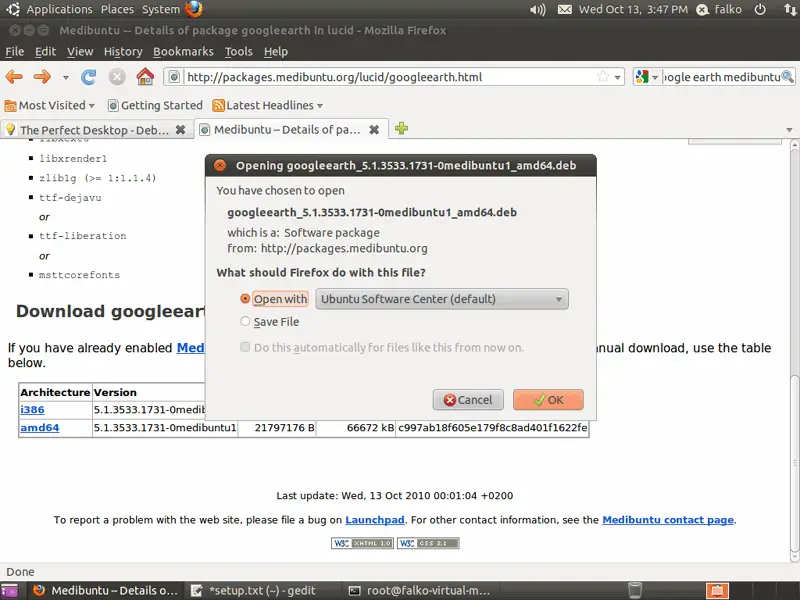Open a new tab with the green plus
Screen dimensions: 800x600
pos(402,129)
